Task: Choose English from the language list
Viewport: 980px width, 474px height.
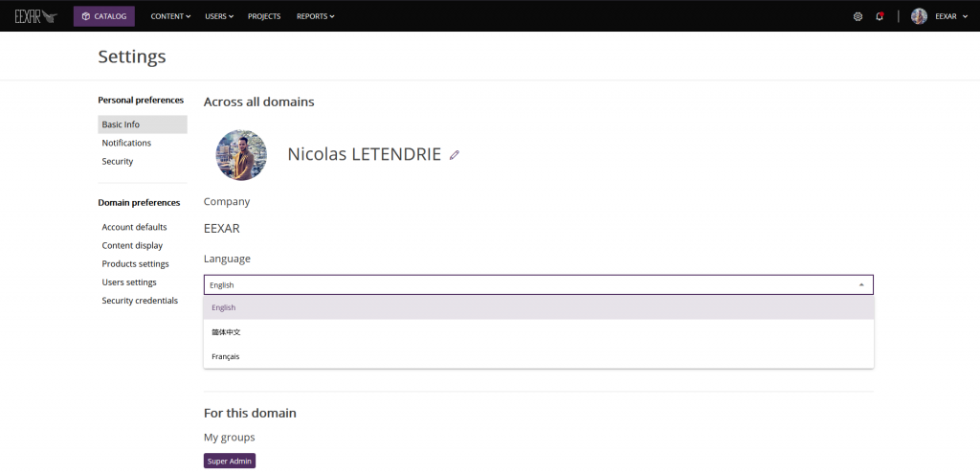Action: coord(538,307)
